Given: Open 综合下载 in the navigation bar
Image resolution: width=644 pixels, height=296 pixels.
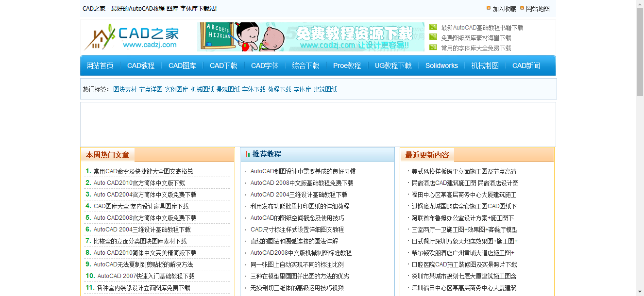Looking at the screenshot, I should 305,66.
